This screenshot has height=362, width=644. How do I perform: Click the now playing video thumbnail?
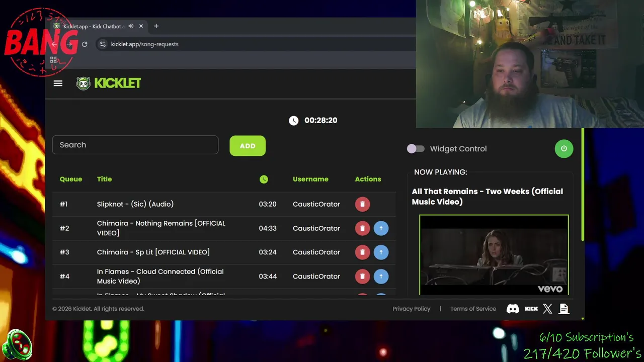point(494,255)
